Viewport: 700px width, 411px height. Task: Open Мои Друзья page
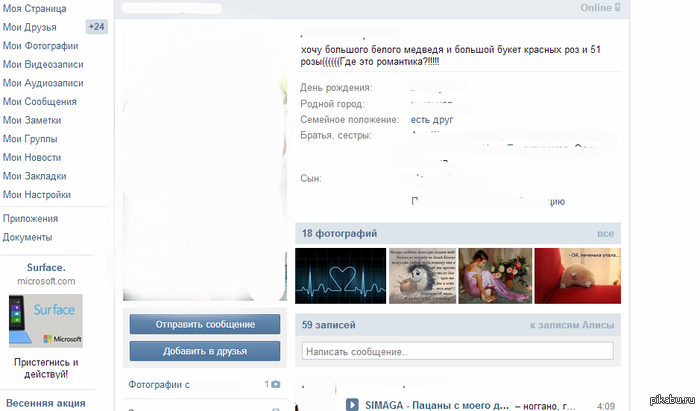29,27
